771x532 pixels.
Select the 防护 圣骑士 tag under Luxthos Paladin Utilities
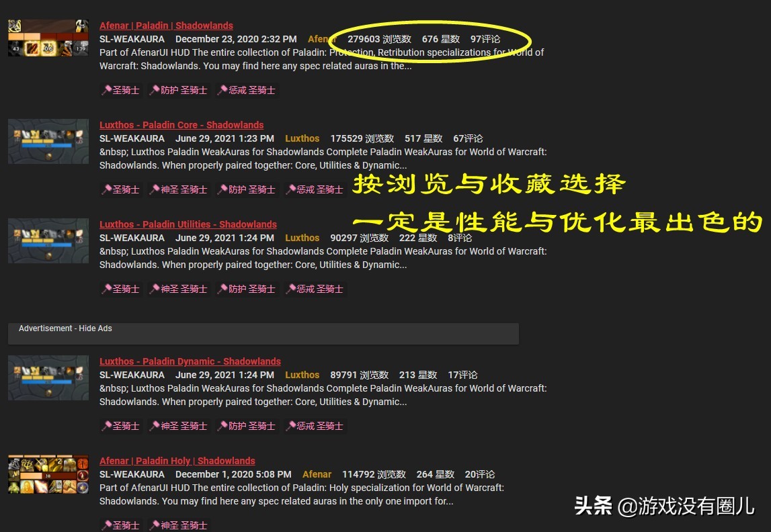click(x=247, y=289)
